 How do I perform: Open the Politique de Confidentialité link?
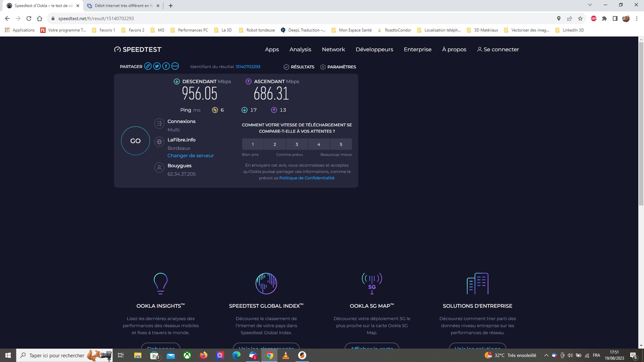click(x=307, y=178)
